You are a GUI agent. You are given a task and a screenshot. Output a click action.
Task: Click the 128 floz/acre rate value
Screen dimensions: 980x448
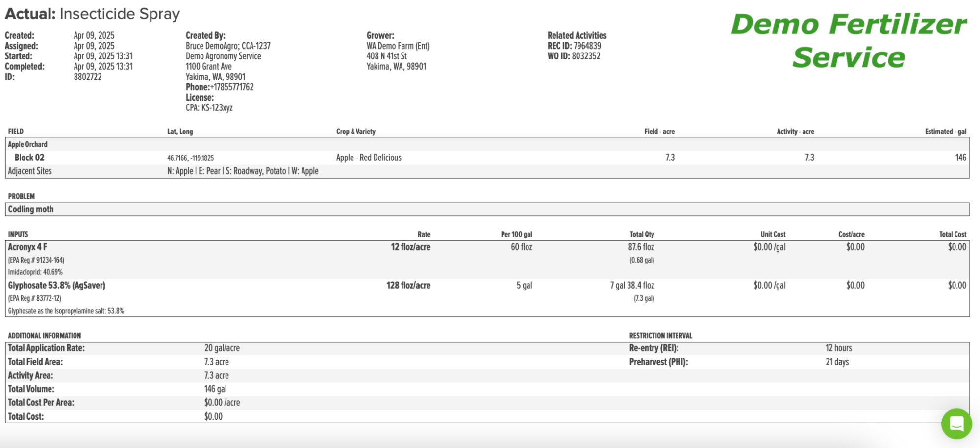[x=408, y=285]
